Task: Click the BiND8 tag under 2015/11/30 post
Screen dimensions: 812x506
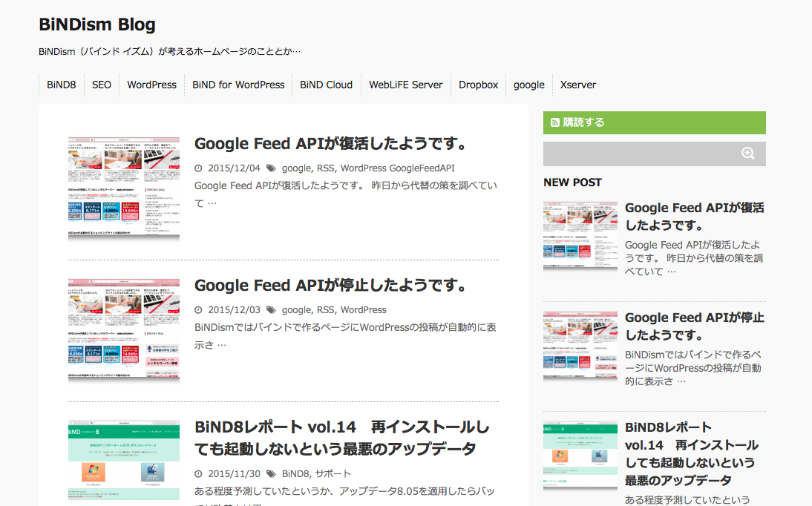Action: pyautogui.click(x=295, y=474)
